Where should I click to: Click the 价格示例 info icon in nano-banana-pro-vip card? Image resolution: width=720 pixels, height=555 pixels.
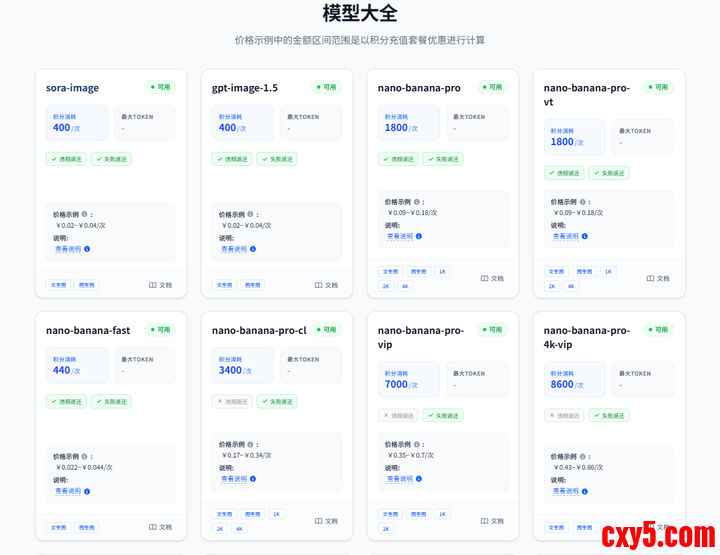tap(416, 444)
